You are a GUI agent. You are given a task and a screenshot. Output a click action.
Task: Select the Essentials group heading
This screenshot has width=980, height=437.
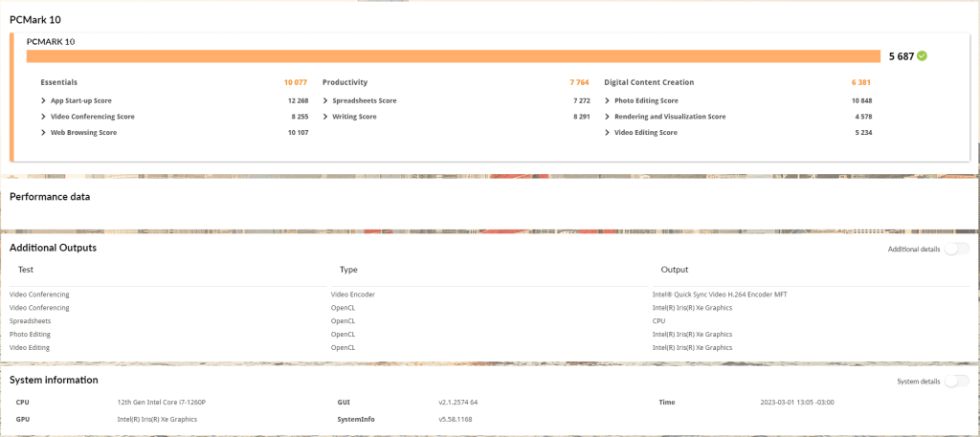[x=58, y=82]
